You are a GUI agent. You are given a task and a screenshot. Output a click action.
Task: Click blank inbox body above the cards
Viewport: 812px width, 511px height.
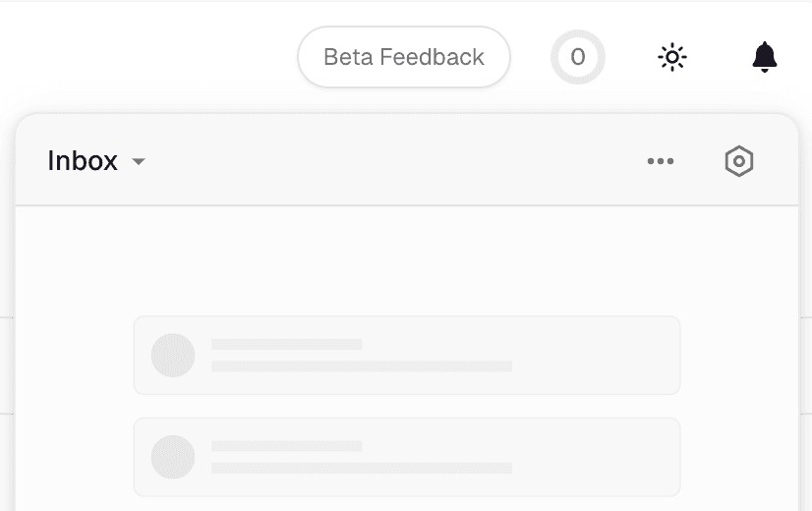pos(406,260)
